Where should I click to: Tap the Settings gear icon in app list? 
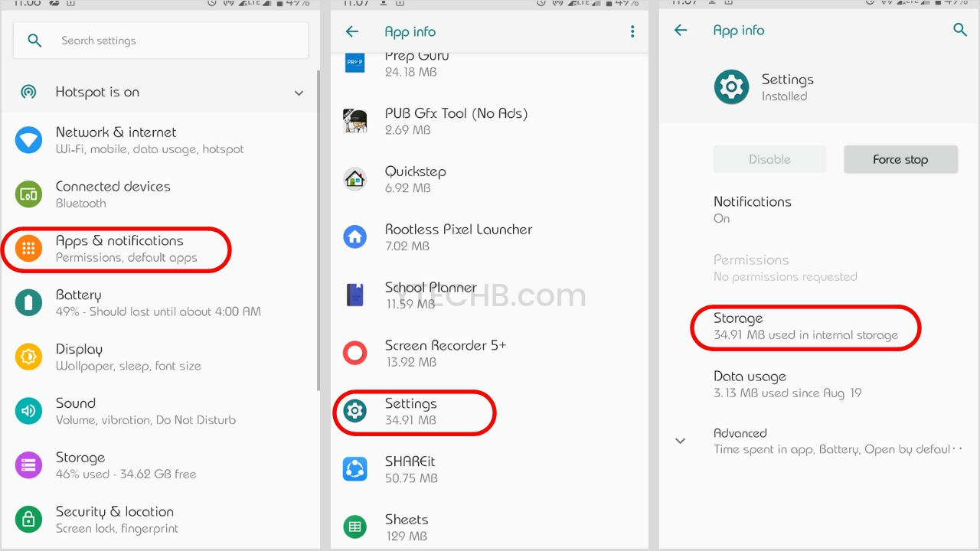355,411
